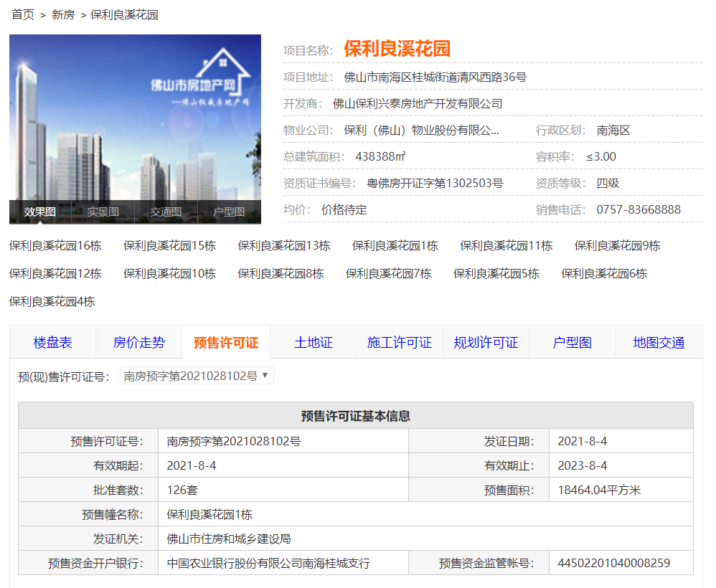Switch to 户型图 main tab
716x588 pixels.
[573, 342]
